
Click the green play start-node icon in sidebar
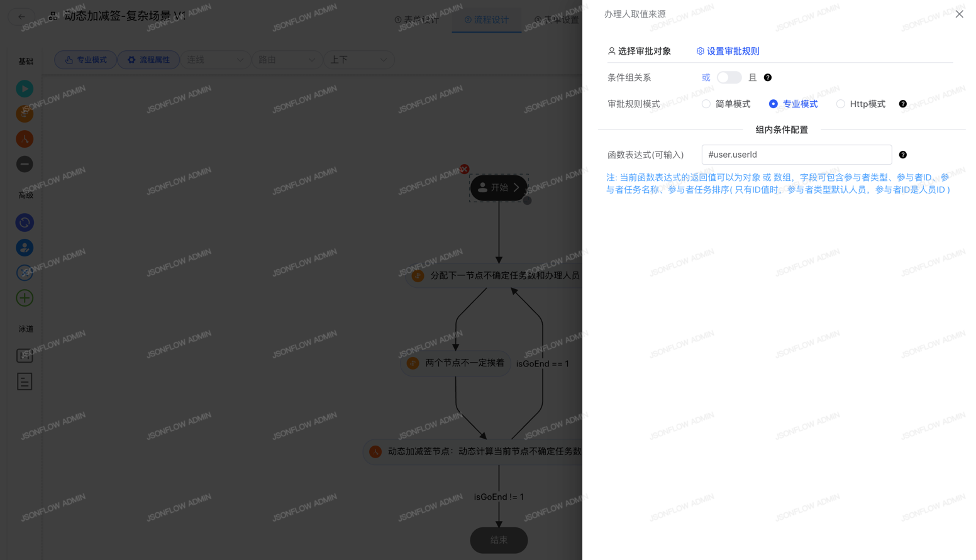tap(25, 89)
